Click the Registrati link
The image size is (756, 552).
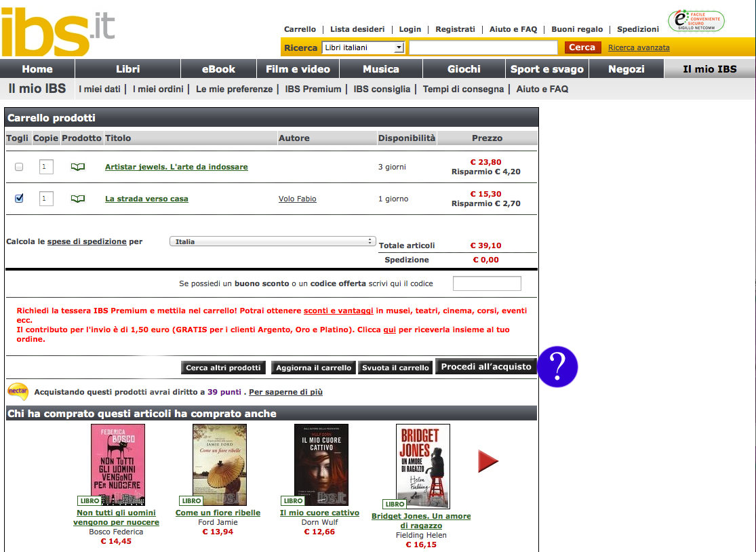click(455, 29)
